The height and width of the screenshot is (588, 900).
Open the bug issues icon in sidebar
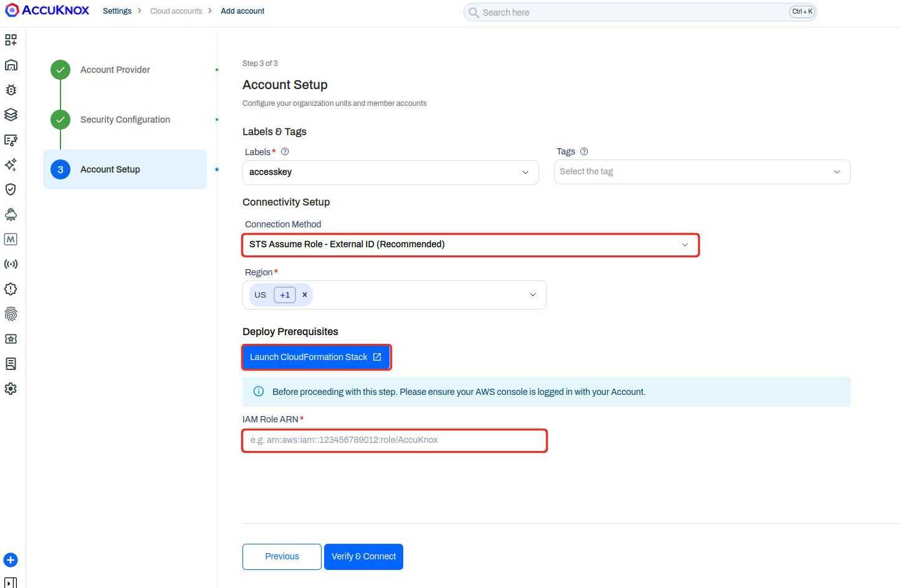(x=11, y=90)
